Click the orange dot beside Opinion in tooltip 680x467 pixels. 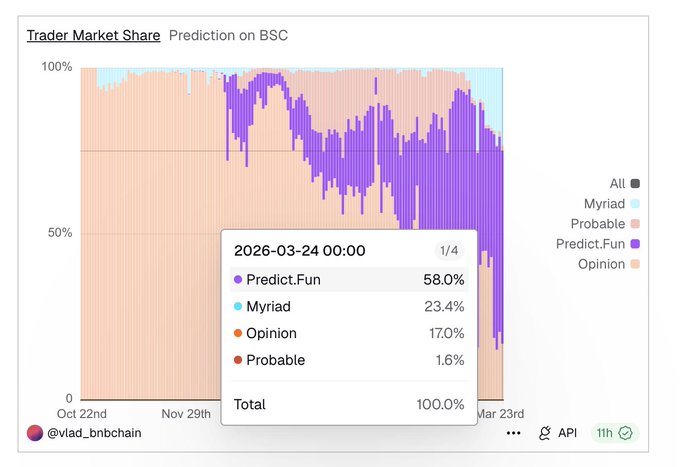(238, 333)
